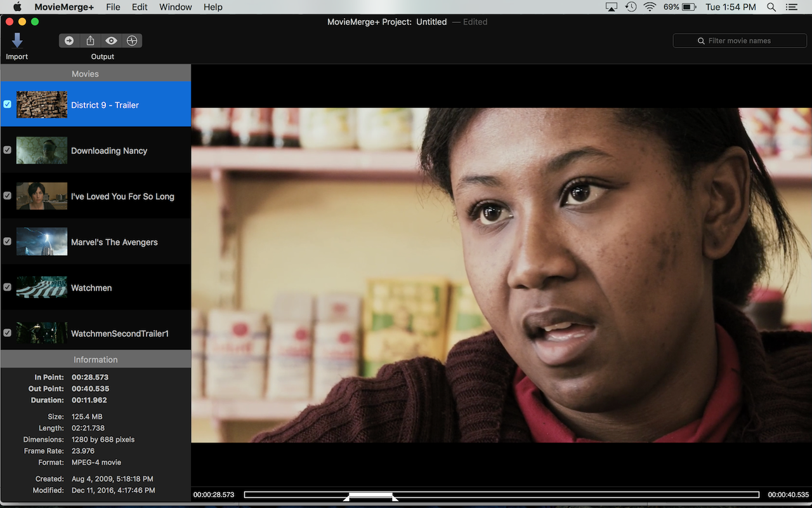Open Spotlight search magnifier icon
Screen dimensions: 812x508
[x=771, y=7]
